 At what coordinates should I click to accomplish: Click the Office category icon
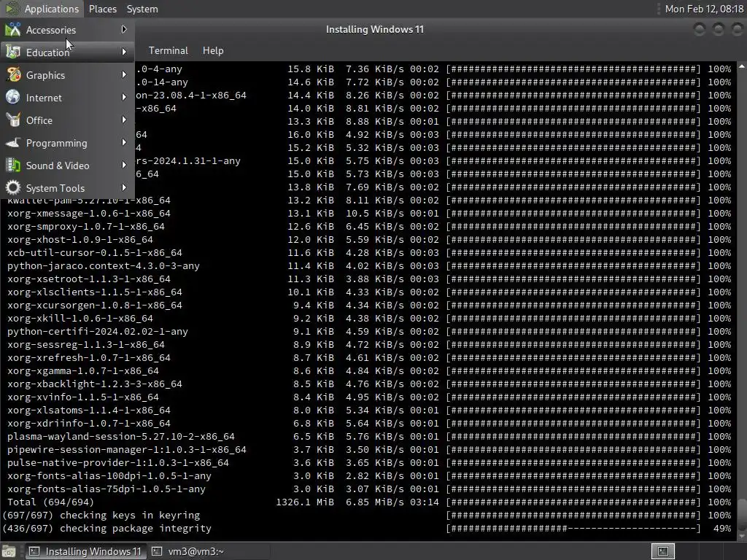point(13,120)
